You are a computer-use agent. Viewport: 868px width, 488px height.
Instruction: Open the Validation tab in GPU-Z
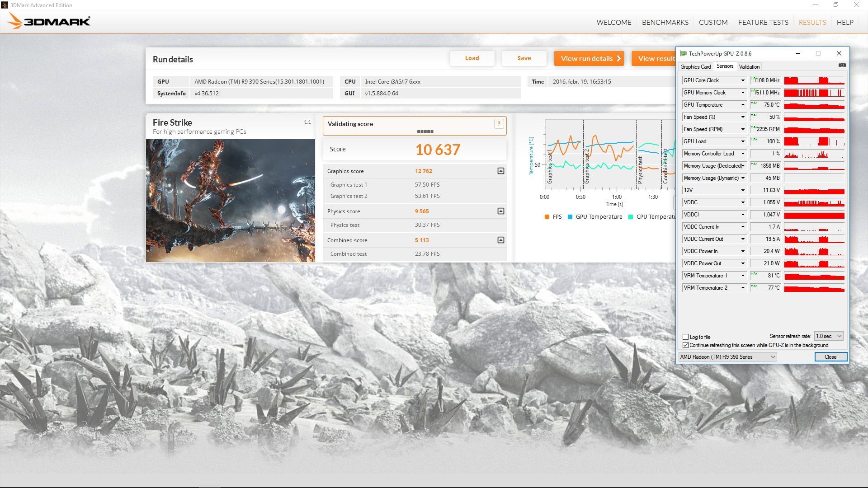pyautogui.click(x=749, y=67)
